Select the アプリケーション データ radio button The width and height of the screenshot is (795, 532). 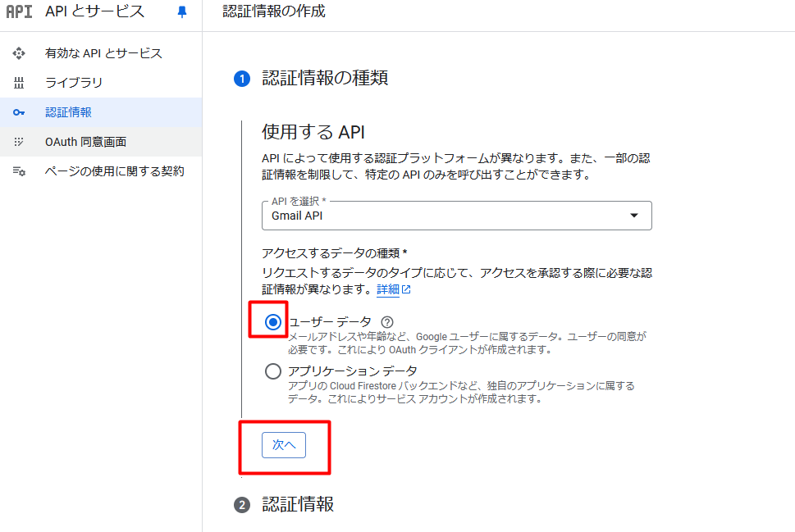tap(273, 371)
